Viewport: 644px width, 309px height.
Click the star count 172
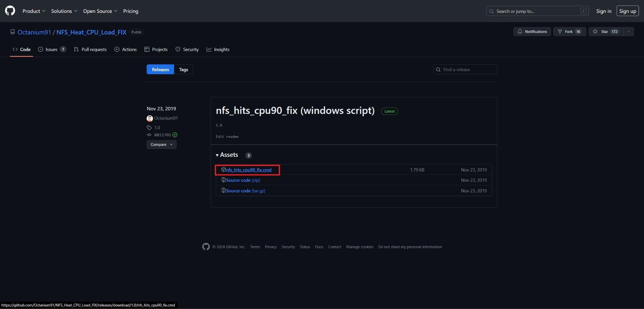pyautogui.click(x=614, y=31)
